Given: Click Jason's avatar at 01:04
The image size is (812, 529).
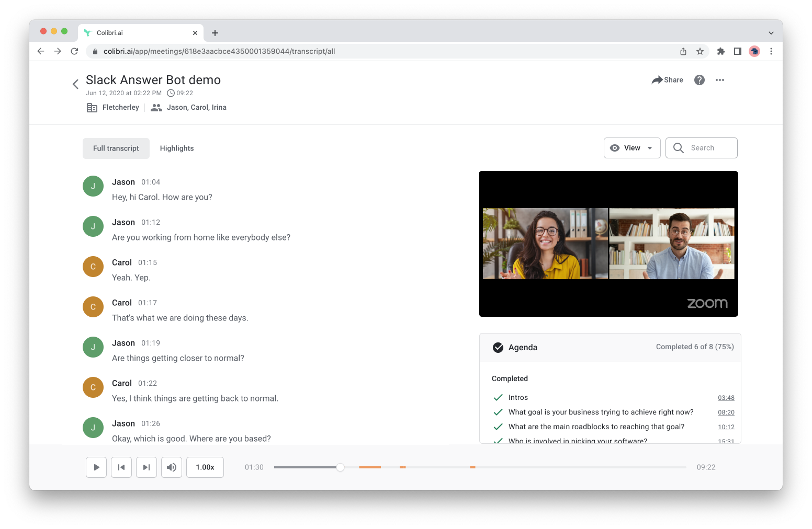Looking at the screenshot, I should [93, 186].
